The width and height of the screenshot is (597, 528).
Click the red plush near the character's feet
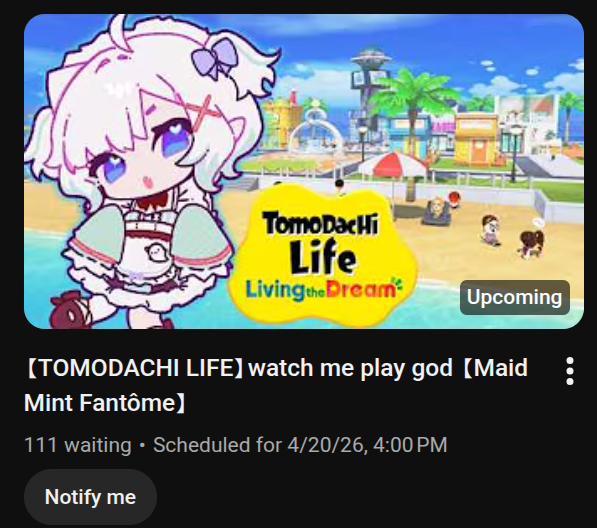pyautogui.click(x=70, y=310)
